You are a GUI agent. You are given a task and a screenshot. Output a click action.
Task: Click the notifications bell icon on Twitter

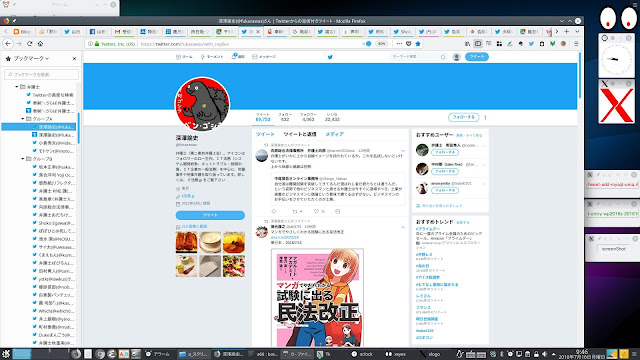coord(234,56)
